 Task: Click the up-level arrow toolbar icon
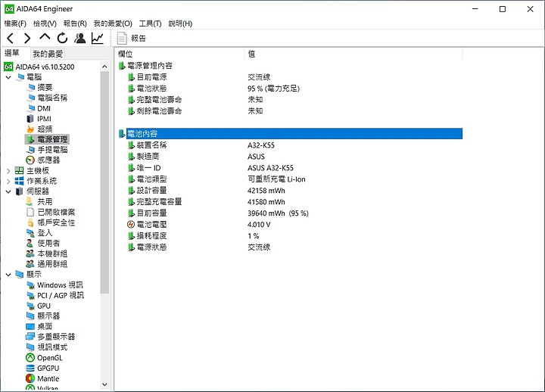[x=45, y=37]
